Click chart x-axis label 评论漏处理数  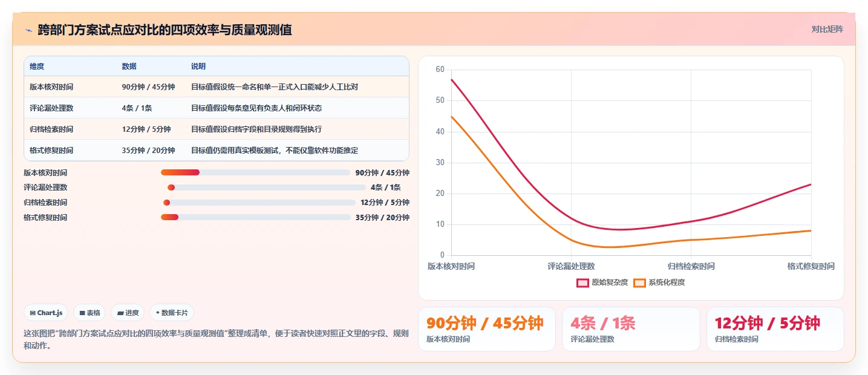click(x=571, y=266)
